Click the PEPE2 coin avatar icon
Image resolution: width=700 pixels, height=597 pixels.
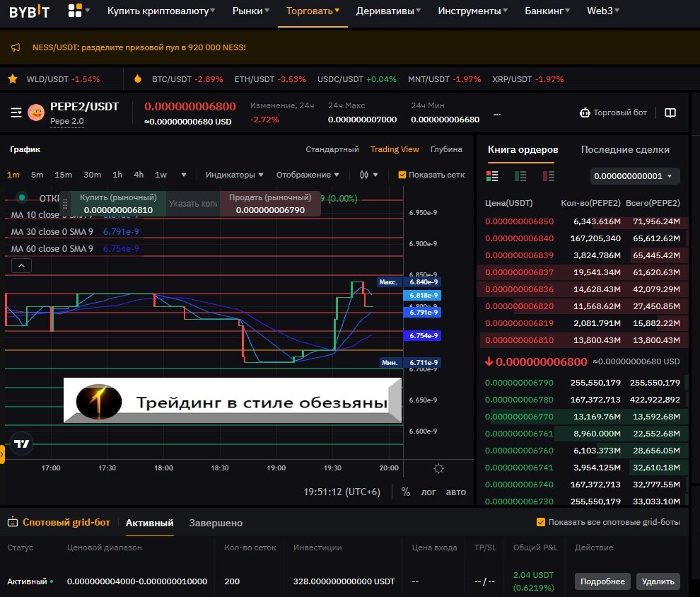(x=36, y=112)
